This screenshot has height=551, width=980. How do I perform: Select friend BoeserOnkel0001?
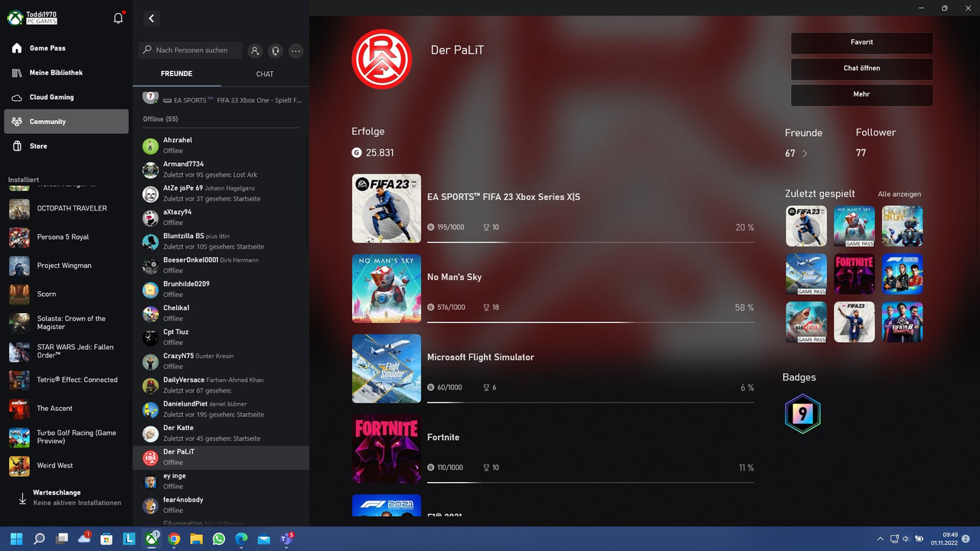pyautogui.click(x=220, y=266)
